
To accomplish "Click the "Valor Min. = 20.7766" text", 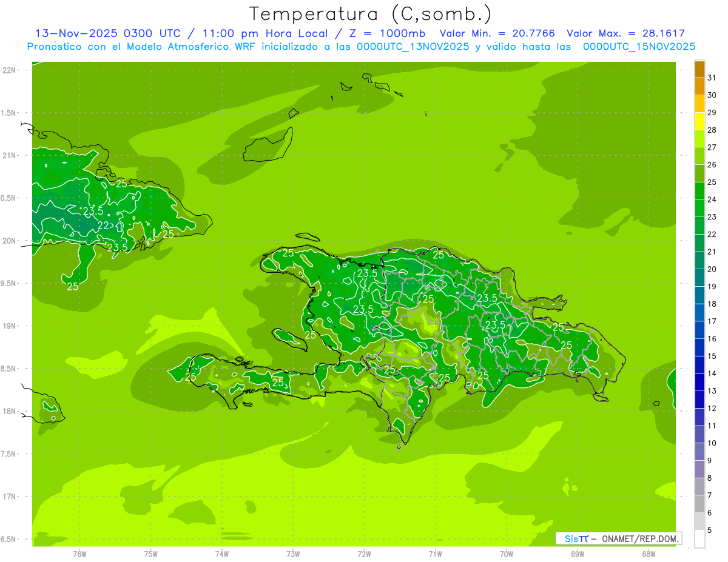I will (x=497, y=33).
